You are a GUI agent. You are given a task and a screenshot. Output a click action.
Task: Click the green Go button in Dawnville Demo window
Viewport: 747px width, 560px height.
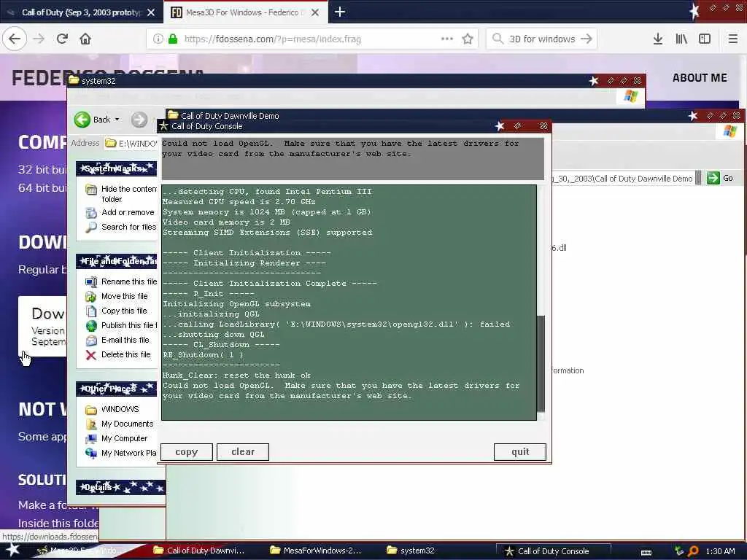click(720, 178)
